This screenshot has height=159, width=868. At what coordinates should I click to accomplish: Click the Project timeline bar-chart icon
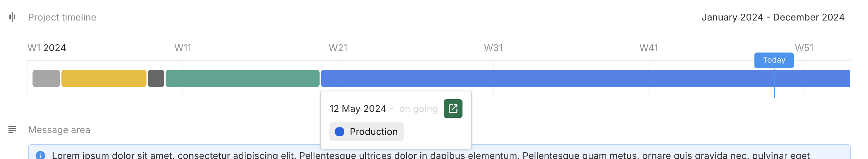pos(12,17)
